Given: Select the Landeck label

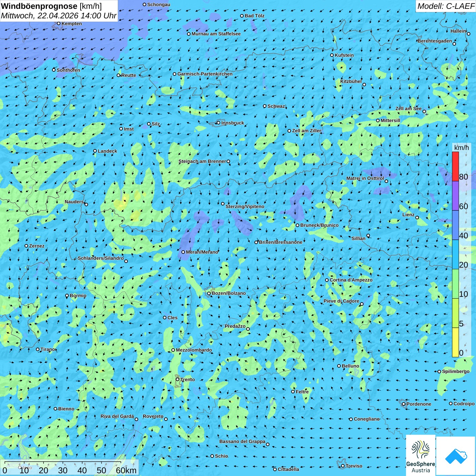Looking at the screenshot, I should pyautogui.click(x=107, y=151).
